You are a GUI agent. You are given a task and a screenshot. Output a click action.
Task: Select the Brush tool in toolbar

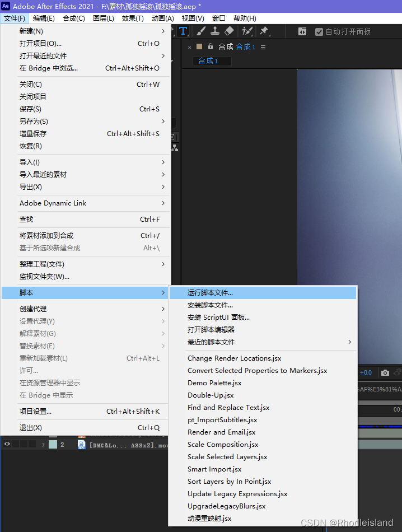coord(201,31)
